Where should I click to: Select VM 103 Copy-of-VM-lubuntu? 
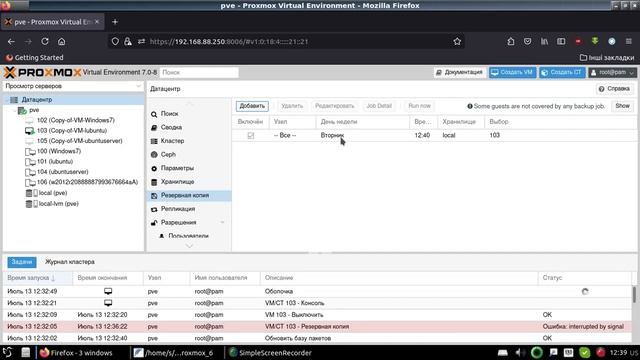[71, 131]
